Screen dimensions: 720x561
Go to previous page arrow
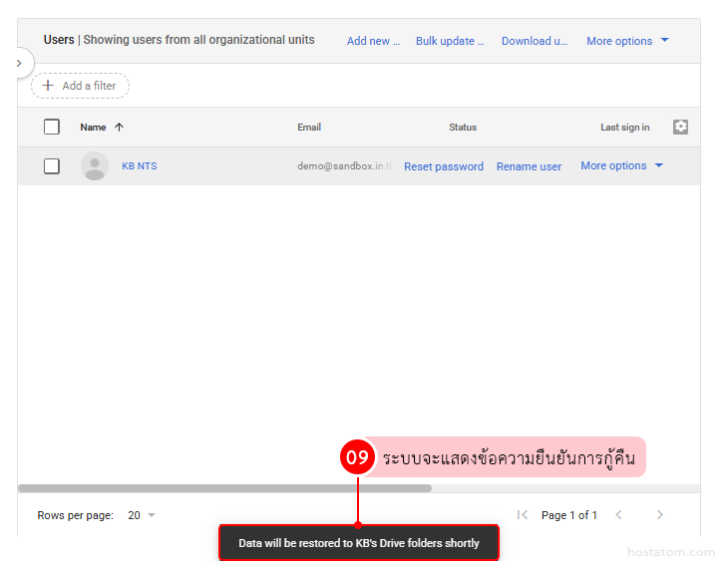[619, 515]
